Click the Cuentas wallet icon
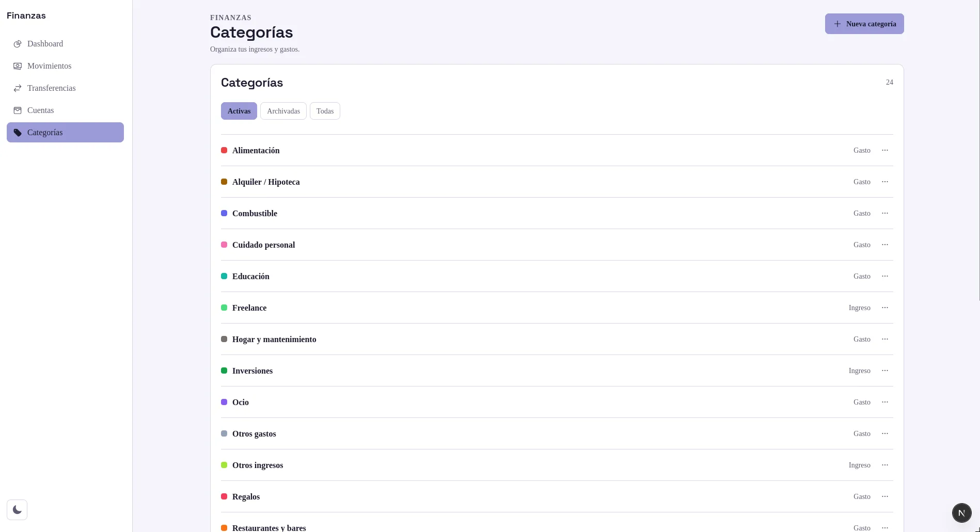 tap(18, 110)
